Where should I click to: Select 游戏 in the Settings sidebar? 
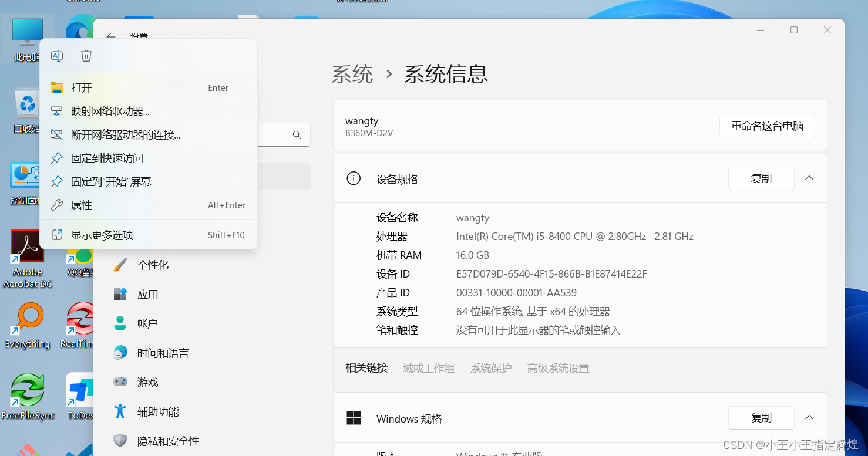point(147,382)
